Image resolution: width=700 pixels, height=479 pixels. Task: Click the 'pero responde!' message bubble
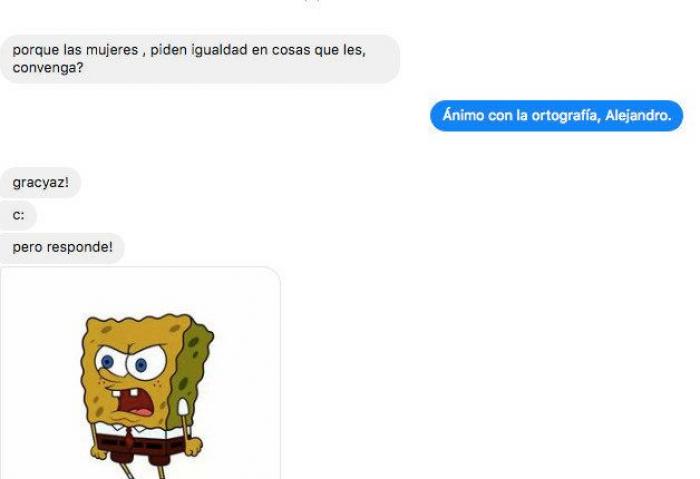pyautogui.click(x=62, y=247)
